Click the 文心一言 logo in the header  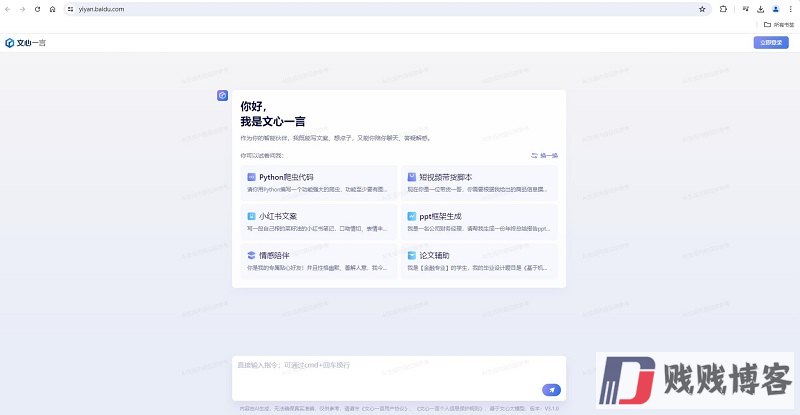click(26, 43)
